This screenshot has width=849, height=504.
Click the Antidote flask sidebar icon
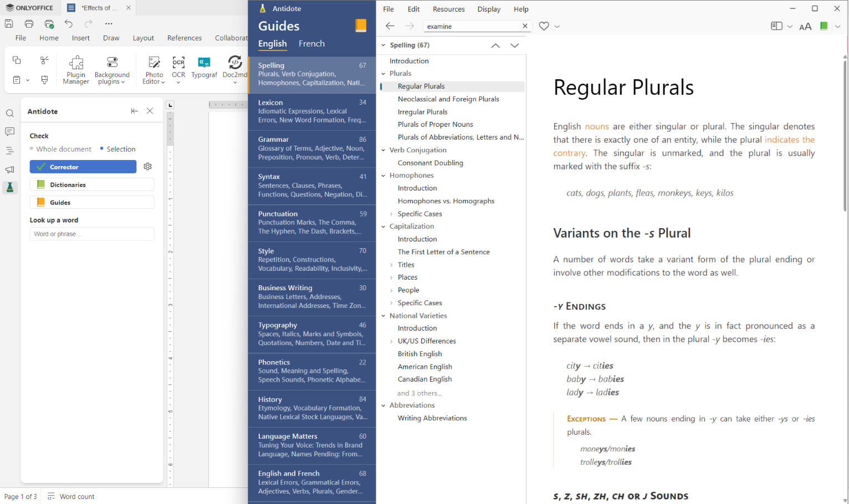point(10,188)
